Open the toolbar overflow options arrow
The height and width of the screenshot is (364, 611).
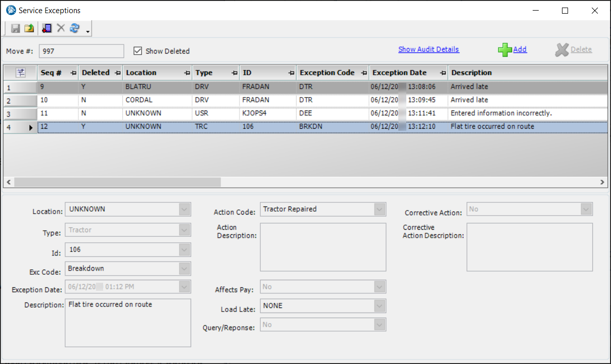[88, 32]
